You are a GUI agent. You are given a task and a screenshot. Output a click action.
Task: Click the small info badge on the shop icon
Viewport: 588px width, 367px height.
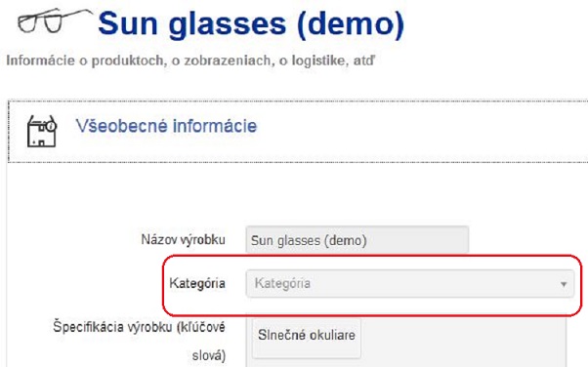click(x=52, y=126)
